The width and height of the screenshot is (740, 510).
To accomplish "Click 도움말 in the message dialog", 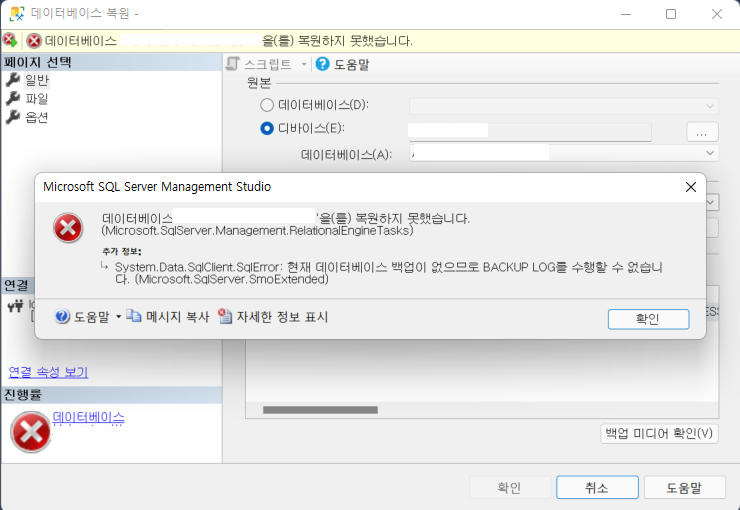I will point(92,317).
